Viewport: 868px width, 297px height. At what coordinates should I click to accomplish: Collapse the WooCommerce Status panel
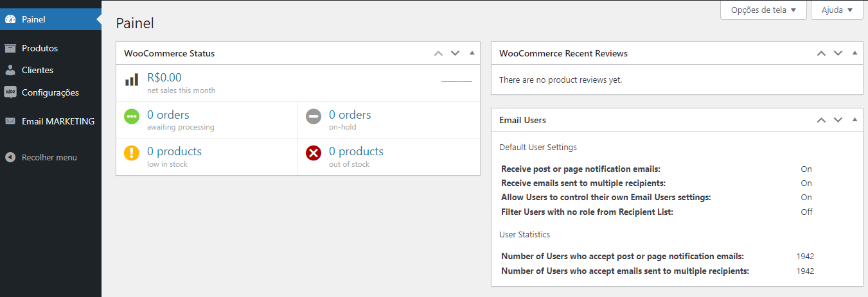coord(472,53)
